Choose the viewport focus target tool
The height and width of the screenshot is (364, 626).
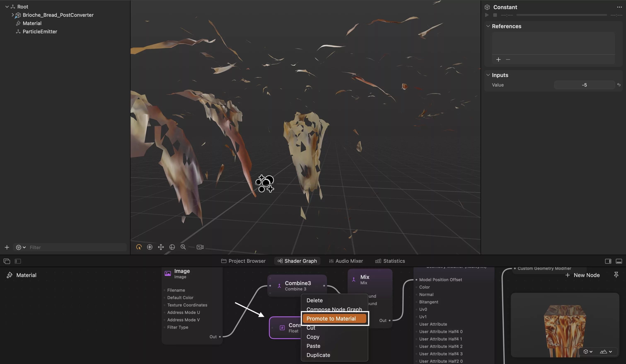coord(150,247)
